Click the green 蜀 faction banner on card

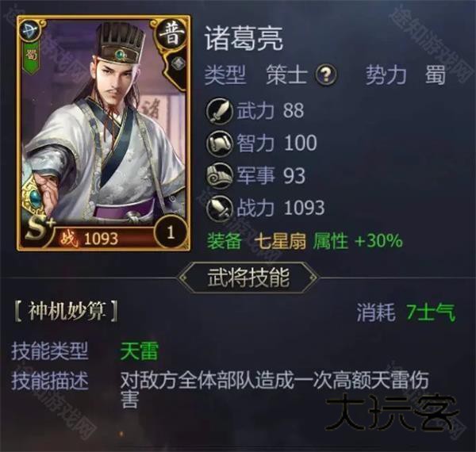tap(31, 57)
